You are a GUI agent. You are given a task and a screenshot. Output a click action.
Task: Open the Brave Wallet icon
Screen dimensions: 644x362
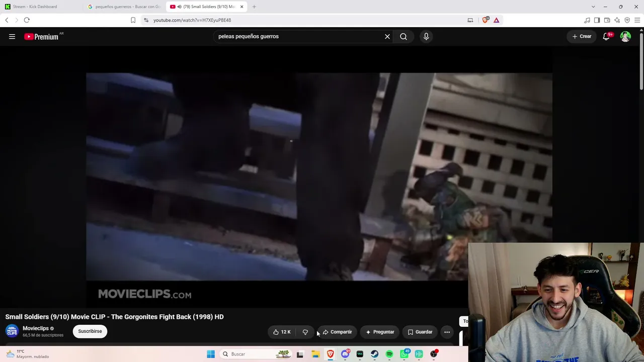tap(607, 20)
